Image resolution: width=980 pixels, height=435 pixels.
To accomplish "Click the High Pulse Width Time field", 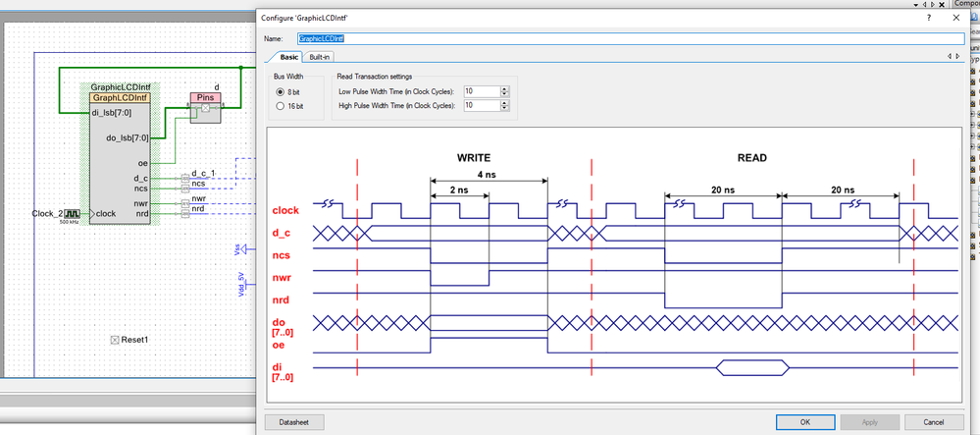I will tap(482, 106).
